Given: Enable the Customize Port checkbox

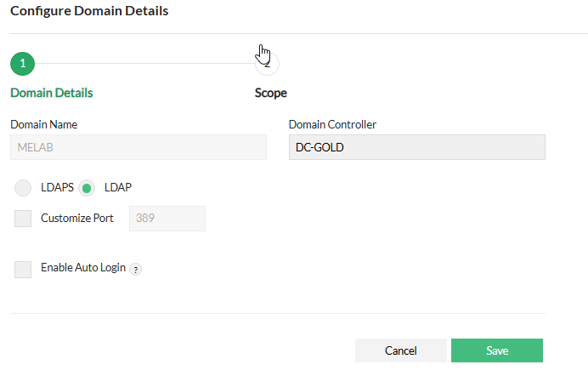Looking at the screenshot, I should (24, 219).
